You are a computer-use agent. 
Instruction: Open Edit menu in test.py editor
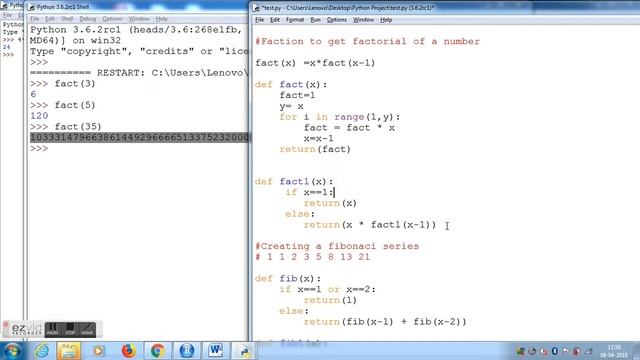pos(275,20)
